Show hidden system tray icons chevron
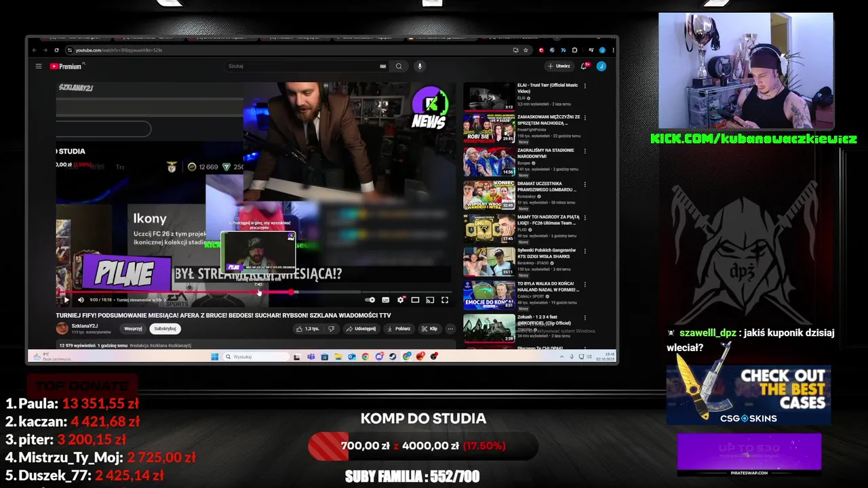 [x=561, y=357]
